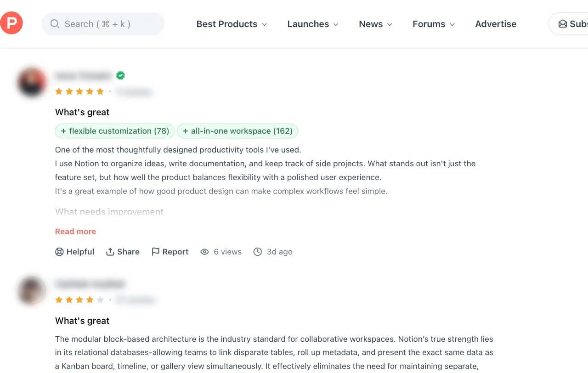Click the green verified badge
Viewport: 588px width, 373px height.
(120, 75)
